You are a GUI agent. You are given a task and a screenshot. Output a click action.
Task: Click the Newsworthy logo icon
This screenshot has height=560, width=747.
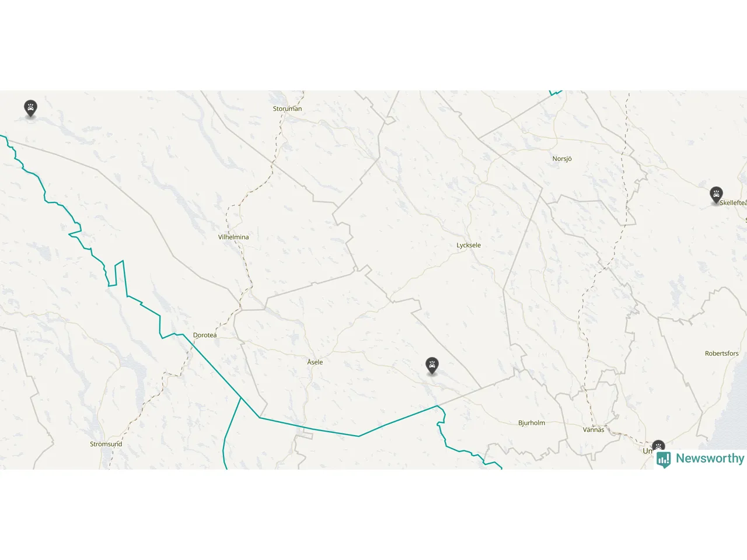click(664, 460)
